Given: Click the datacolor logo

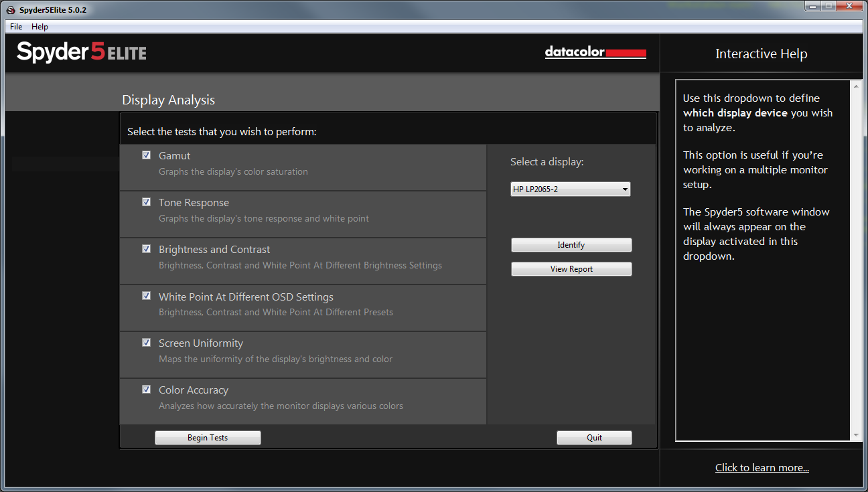Looking at the screenshot, I should tap(595, 52).
